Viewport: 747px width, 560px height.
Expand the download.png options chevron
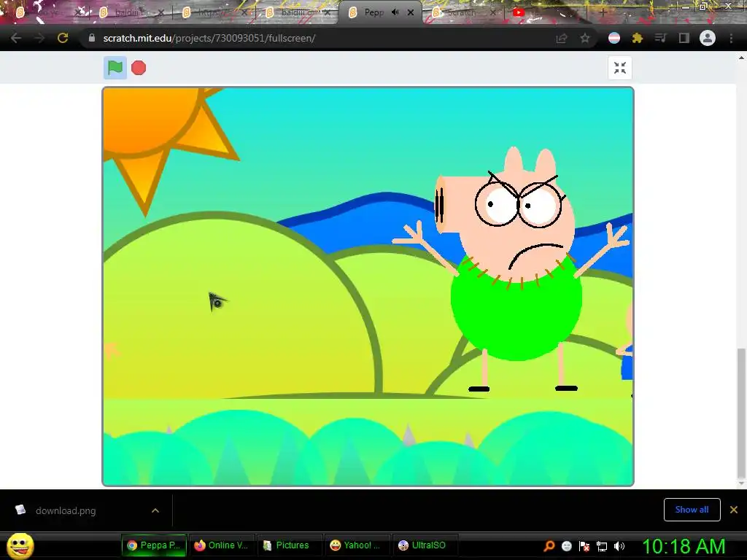coord(155,510)
